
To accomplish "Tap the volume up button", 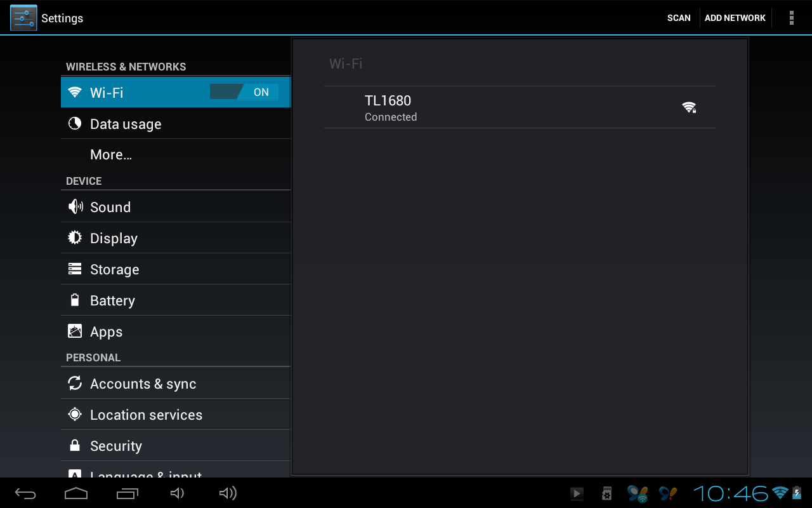I will pos(228,493).
